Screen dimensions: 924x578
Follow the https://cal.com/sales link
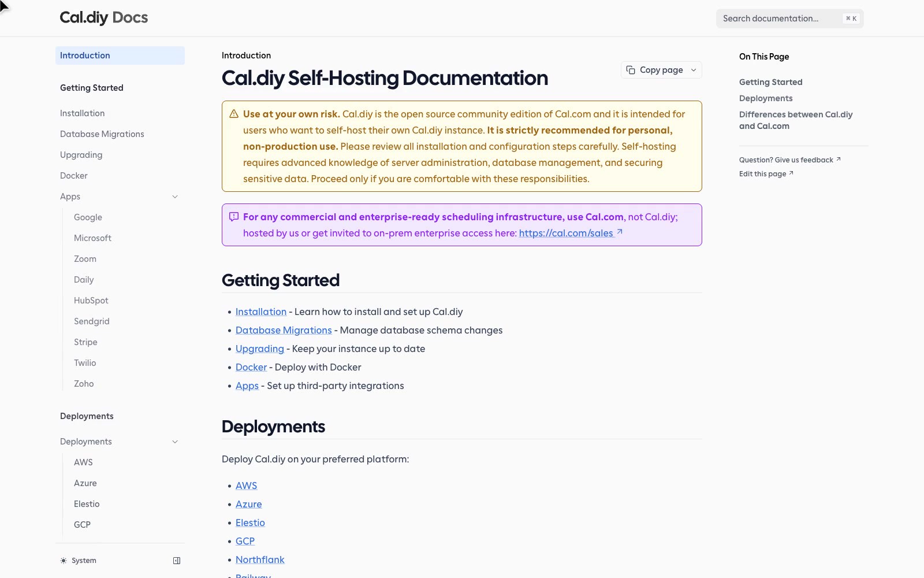(571, 233)
